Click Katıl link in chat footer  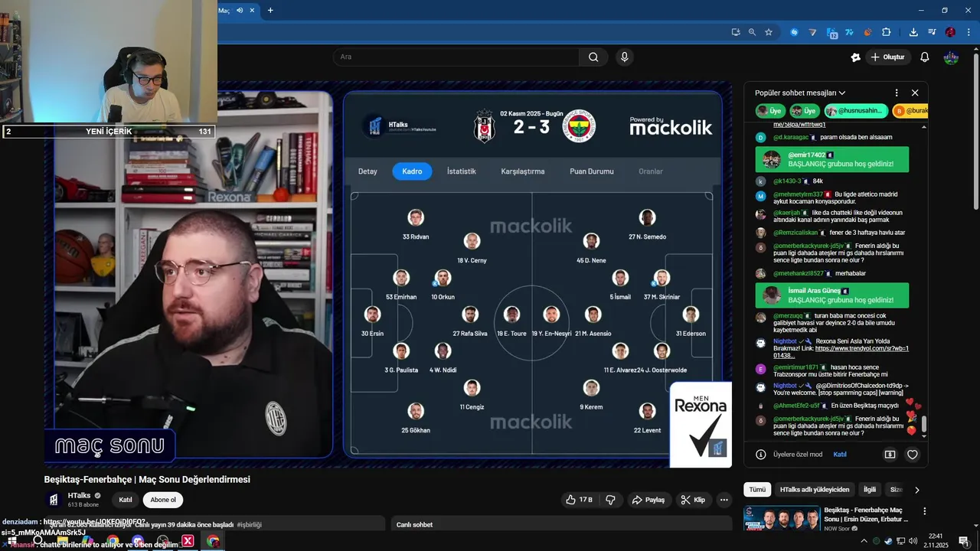(x=840, y=454)
